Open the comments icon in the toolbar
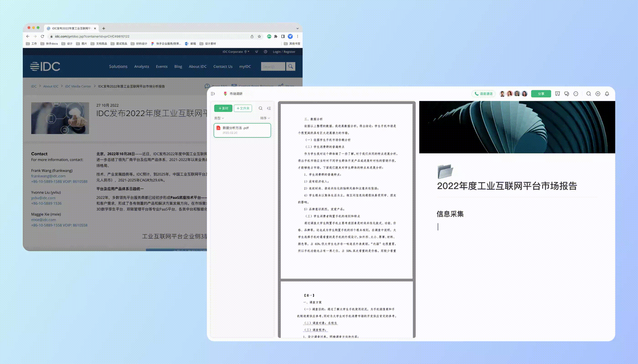 tap(567, 94)
